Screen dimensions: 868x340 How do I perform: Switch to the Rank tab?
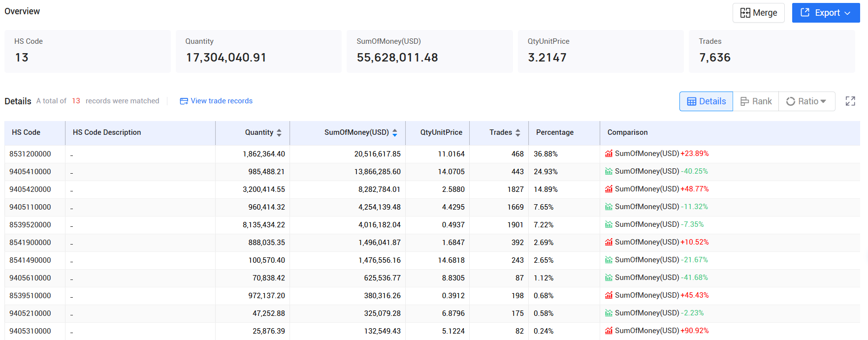pos(756,101)
